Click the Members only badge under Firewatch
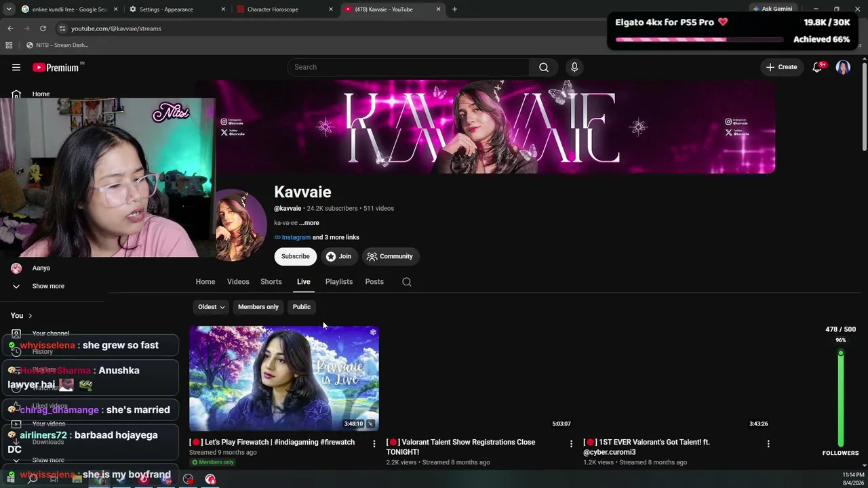The image size is (868, 488). [212, 462]
